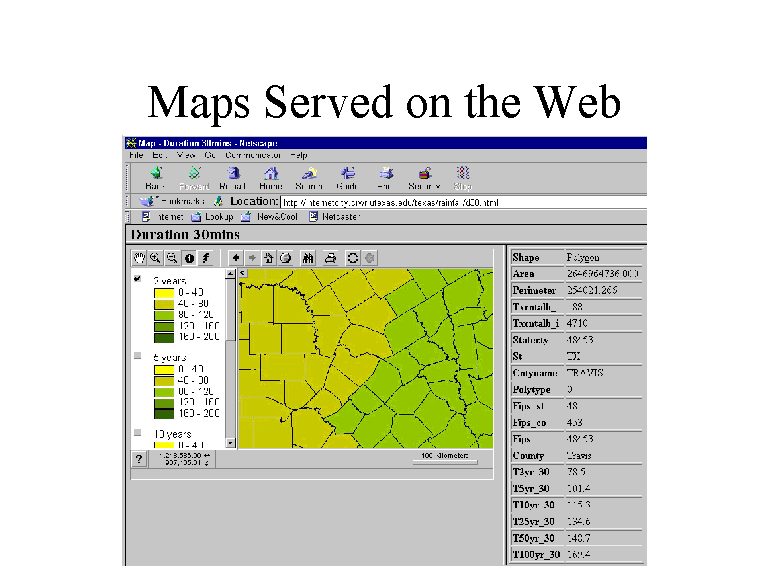
Task: Enable the 10 years layer checkbox
Action: (138, 432)
